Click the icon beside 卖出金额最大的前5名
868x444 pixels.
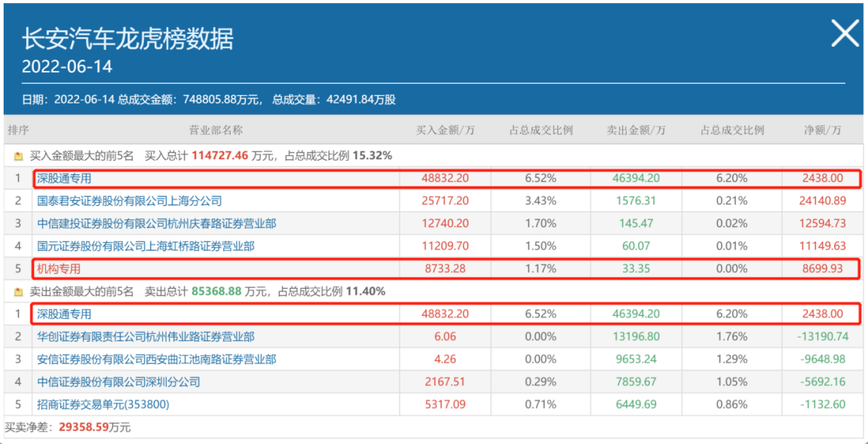(x=18, y=292)
